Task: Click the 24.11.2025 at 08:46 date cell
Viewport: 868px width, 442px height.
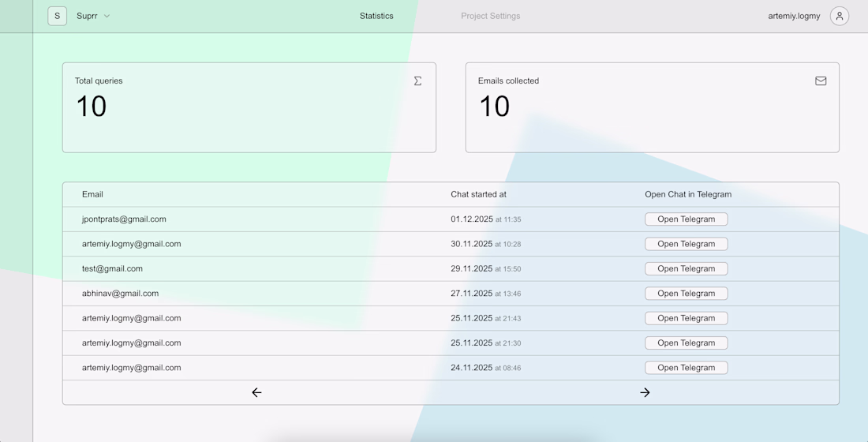Action: pos(486,368)
